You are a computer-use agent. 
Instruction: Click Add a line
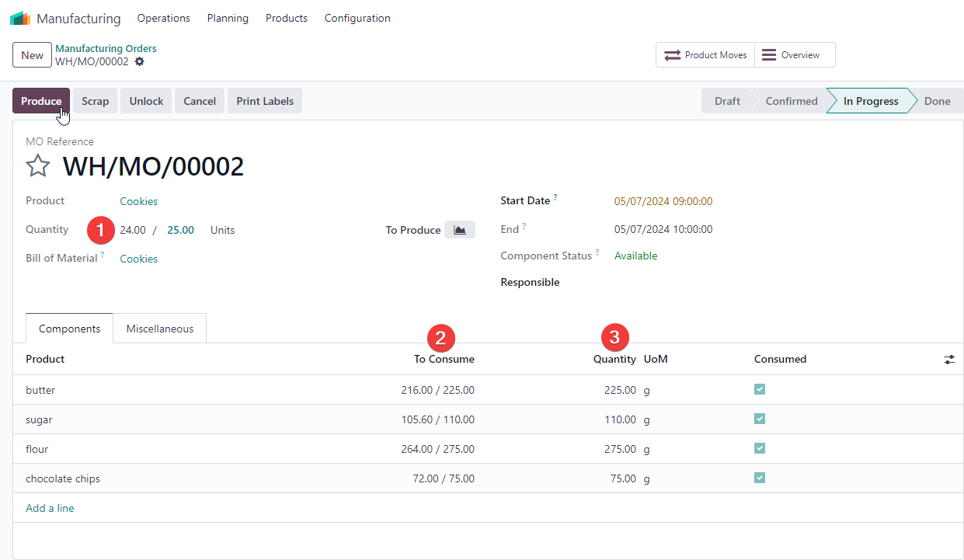pyautogui.click(x=50, y=508)
